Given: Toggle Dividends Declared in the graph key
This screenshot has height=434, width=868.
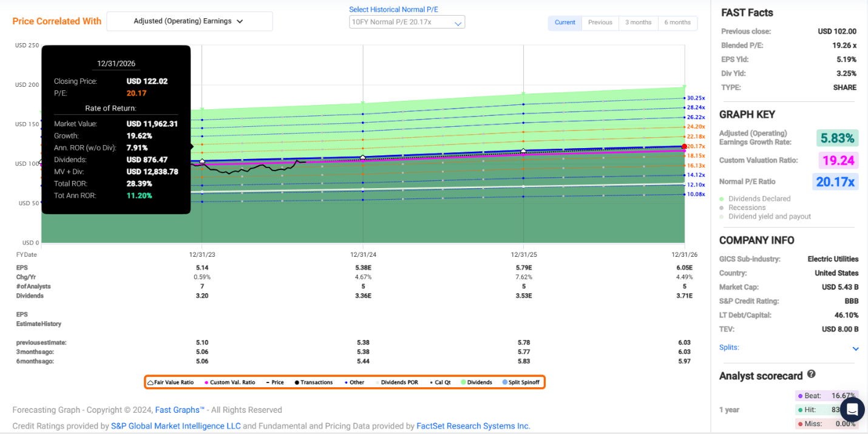Looking at the screenshot, I should tap(759, 198).
